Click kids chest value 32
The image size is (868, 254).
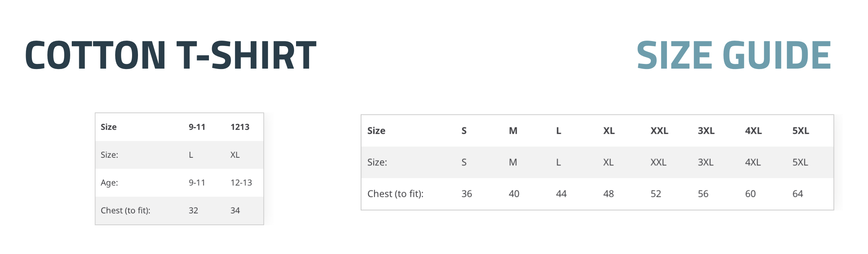click(193, 210)
